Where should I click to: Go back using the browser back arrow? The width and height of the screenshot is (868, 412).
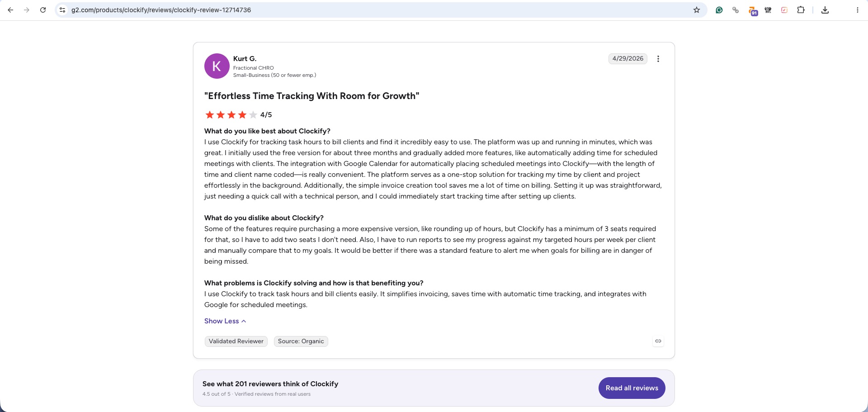10,10
